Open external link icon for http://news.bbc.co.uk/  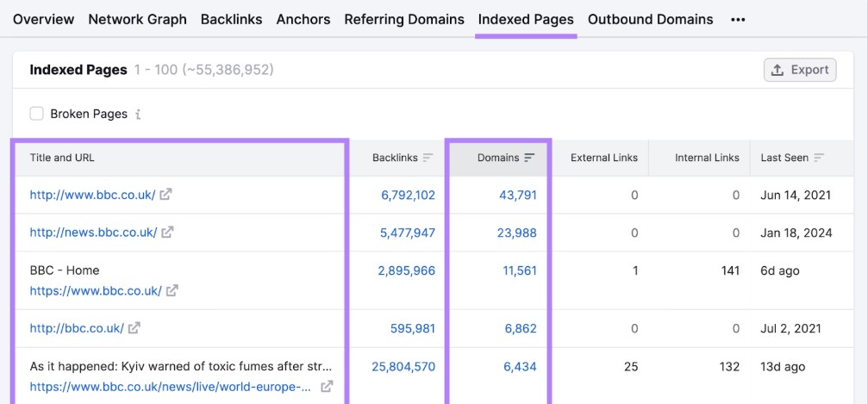tap(167, 232)
